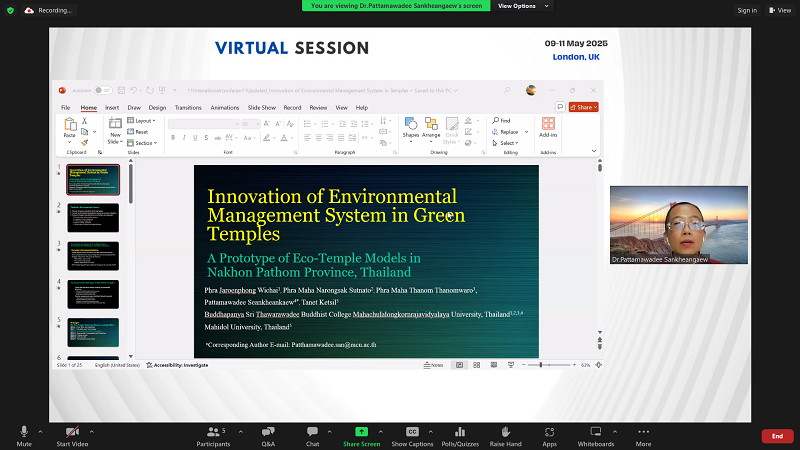Click the green Share Screen icon

pos(361,431)
